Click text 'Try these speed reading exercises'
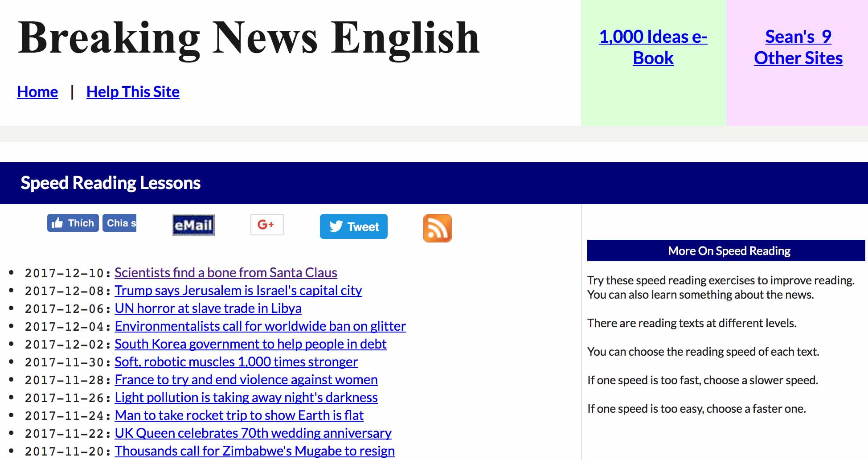Image resolution: width=868 pixels, height=460 pixels. tap(671, 280)
